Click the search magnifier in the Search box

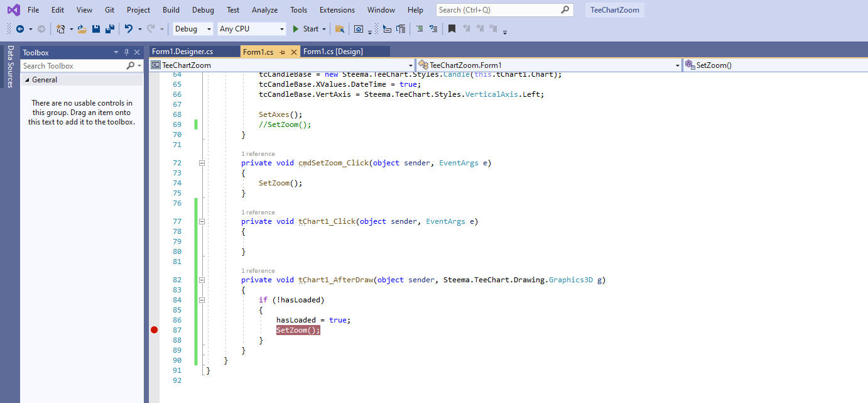[565, 9]
